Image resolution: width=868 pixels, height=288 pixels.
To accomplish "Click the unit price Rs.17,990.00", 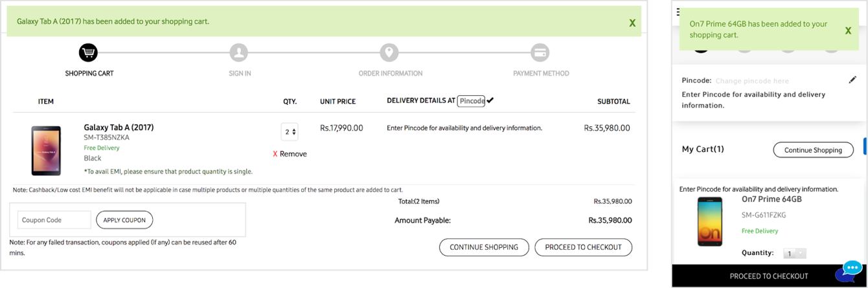I will [x=341, y=128].
